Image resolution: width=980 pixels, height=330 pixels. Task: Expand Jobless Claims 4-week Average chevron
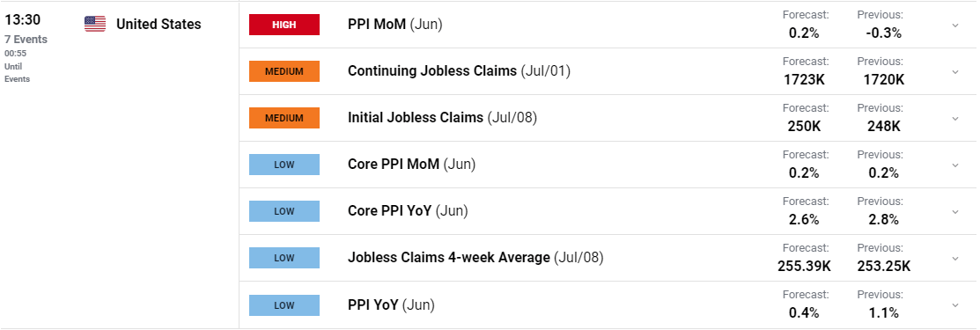(x=955, y=258)
